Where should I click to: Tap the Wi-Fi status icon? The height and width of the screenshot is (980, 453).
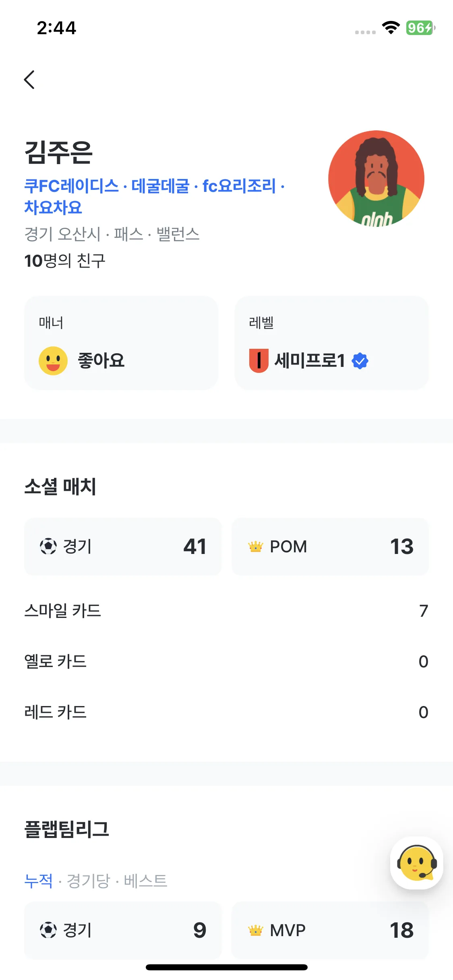click(x=391, y=28)
